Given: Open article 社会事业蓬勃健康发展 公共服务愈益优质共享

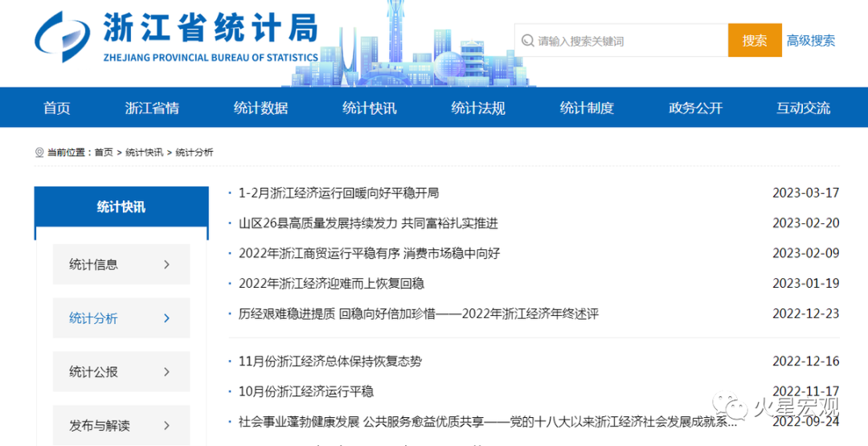Looking at the screenshot, I should point(488,422).
